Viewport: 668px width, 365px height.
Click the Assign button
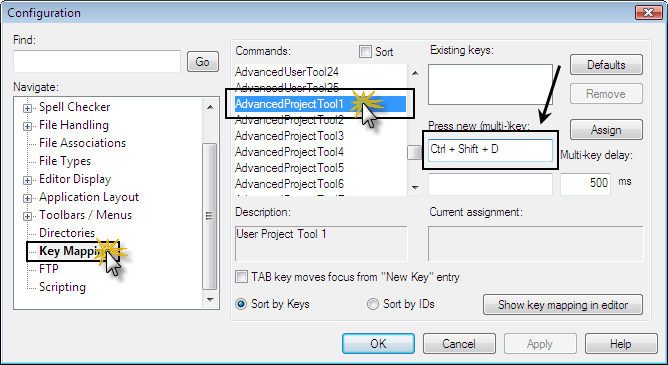point(606,129)
